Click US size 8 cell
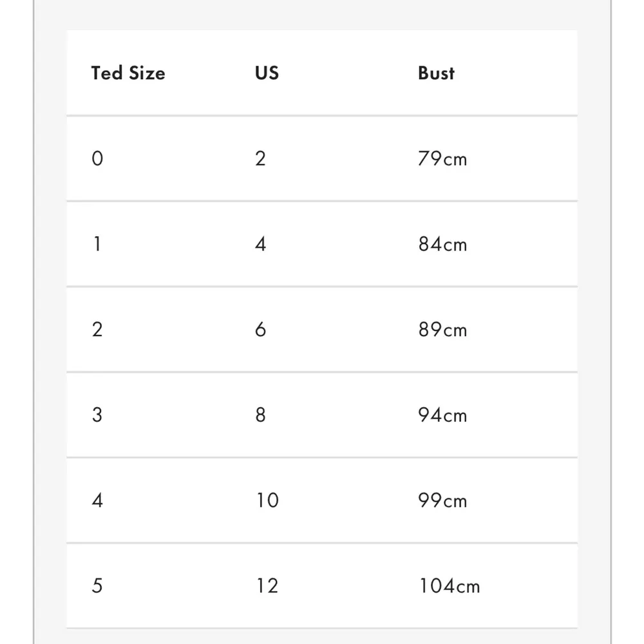Image resolution: width=644 pixels, height=644 pixels. [x=260, y=415]
